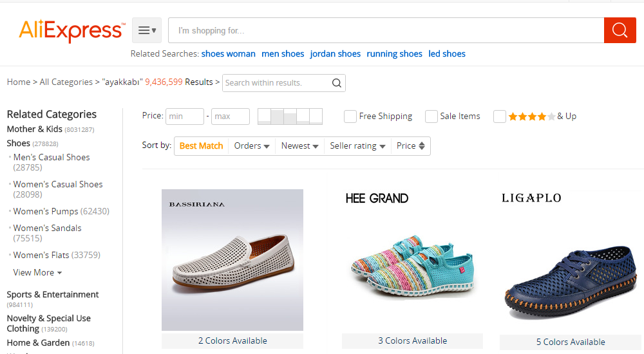The width and height of the screenshot is (644, 354).
Task: Open the Newest sort dropdown
Action: pyautogui.click(x=300, y=146)
